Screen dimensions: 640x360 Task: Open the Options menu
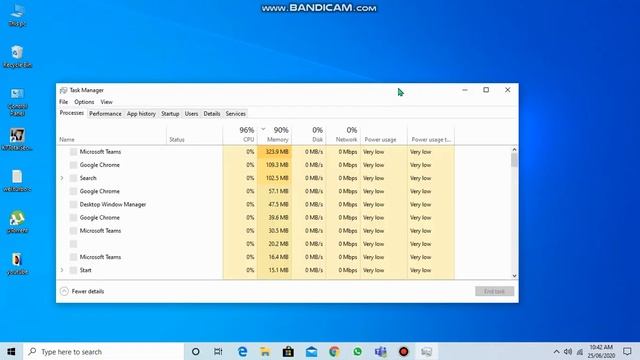pos(84,102)
